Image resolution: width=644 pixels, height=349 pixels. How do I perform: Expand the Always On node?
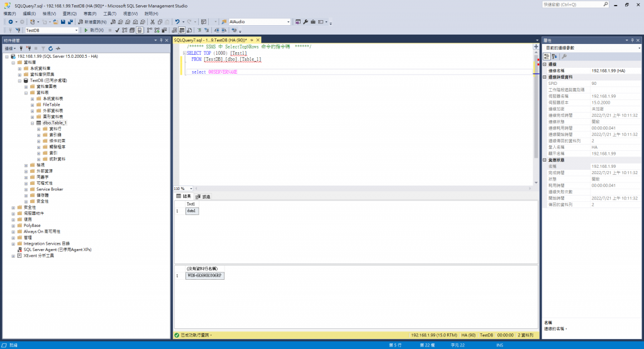tap(13, 231)
